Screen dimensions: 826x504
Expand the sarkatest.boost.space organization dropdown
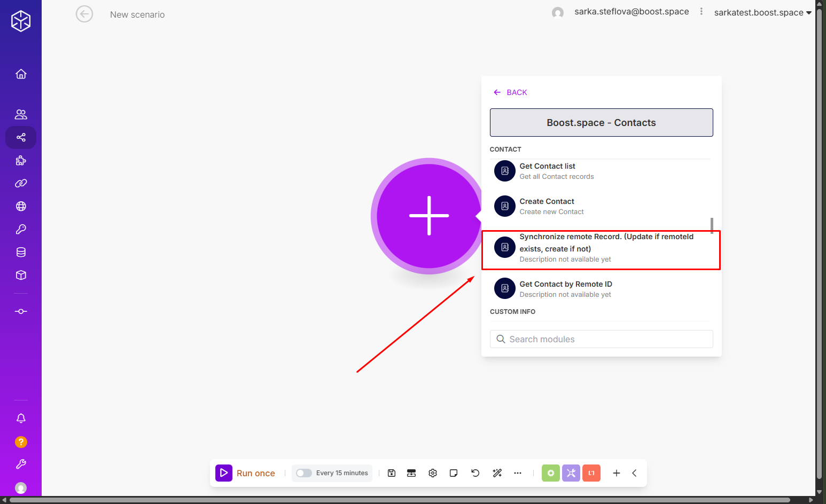pyautogui.click(x=762, y=13)
